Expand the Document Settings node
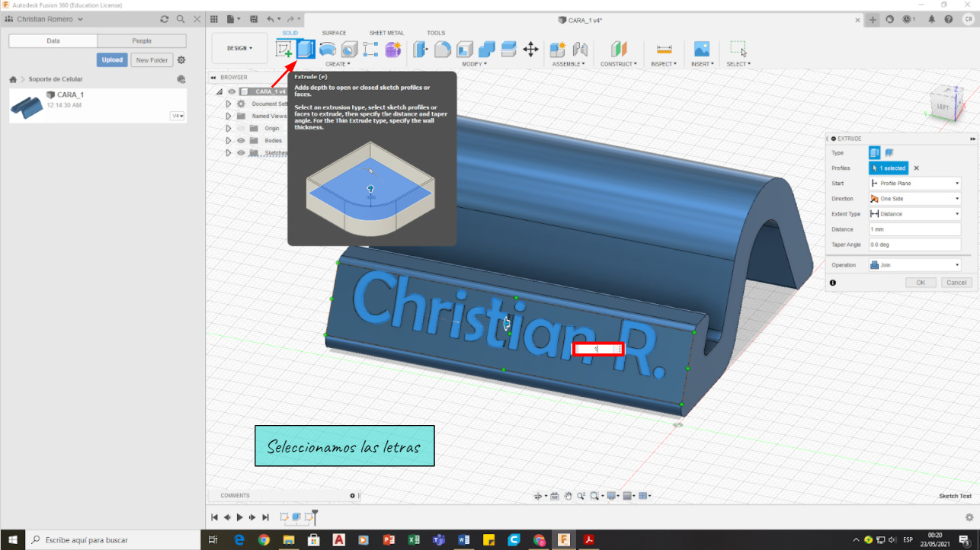This screenshot has width=980, height=550. (x=228, y=104)
